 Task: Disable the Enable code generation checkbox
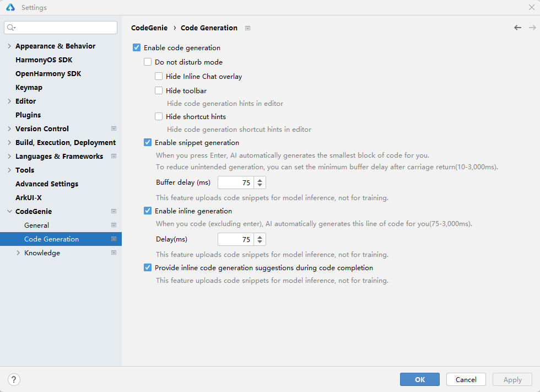[137, 48]
